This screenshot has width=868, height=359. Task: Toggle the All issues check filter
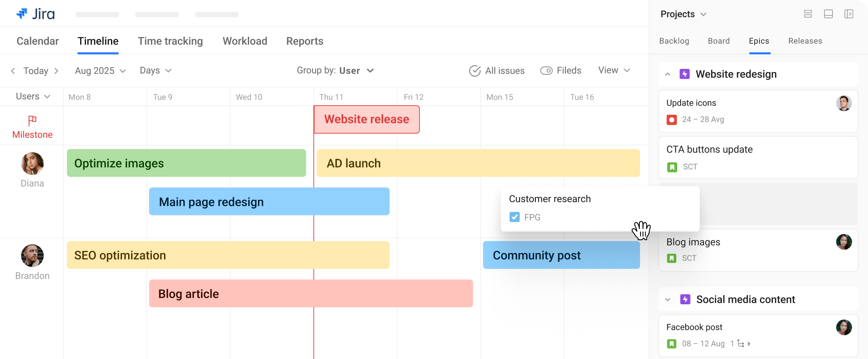click(x=475, y=71)
